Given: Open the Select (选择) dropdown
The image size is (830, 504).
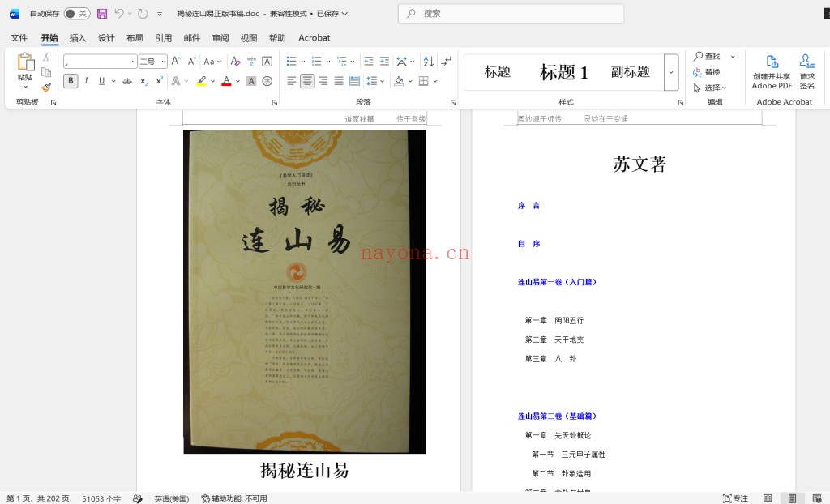Looking at the screenshot, I should click(710, 88).
